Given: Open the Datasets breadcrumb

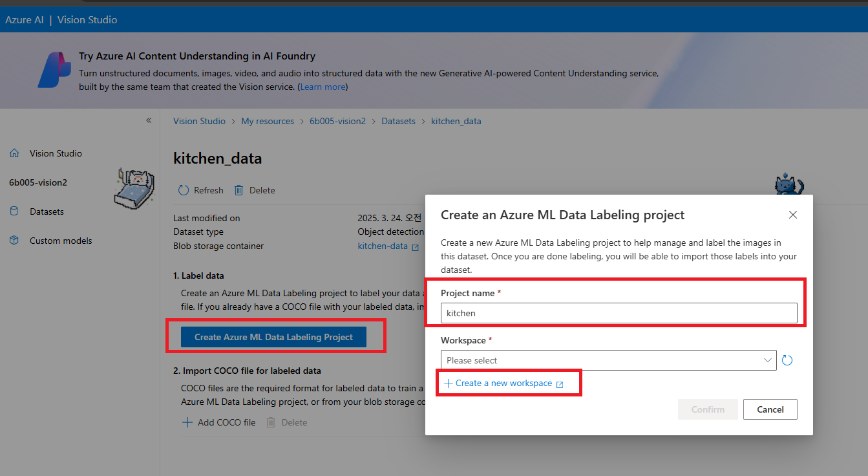Looking at the screenshot, I should pyautogui.click(x=398, y=121).
